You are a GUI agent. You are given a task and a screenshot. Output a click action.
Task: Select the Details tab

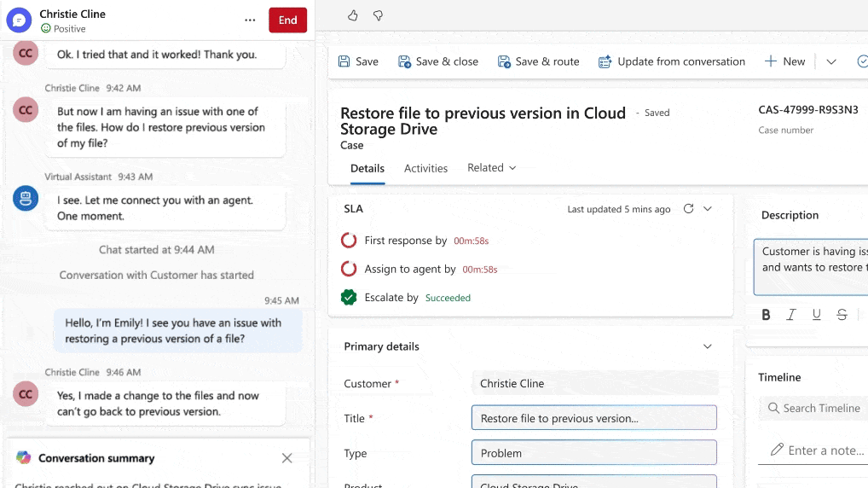pos(367,168)
